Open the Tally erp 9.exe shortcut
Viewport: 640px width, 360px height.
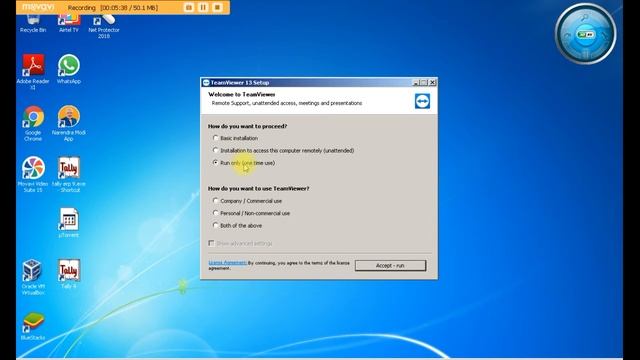click(69, 174)
